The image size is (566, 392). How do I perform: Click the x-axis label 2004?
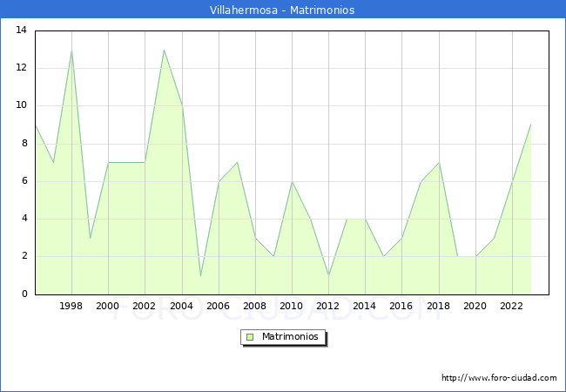click(182, 306)
